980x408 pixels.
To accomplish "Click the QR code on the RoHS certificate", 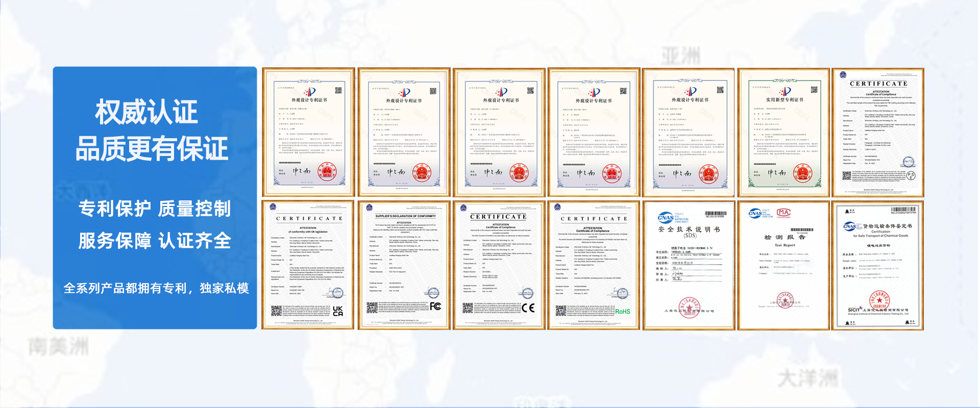I will click(x=561, y=311).
